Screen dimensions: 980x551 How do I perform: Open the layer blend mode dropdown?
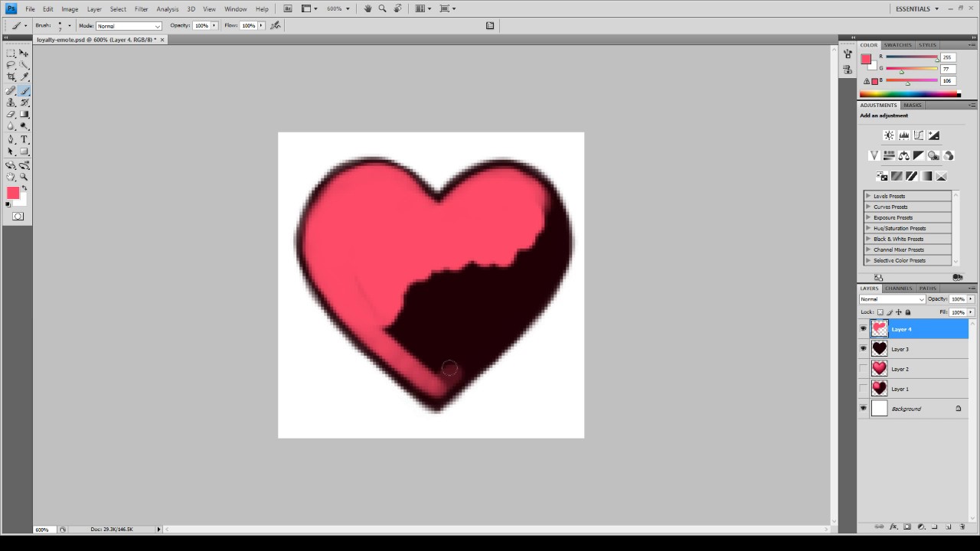pyautogui.click(x=892, y=299)
